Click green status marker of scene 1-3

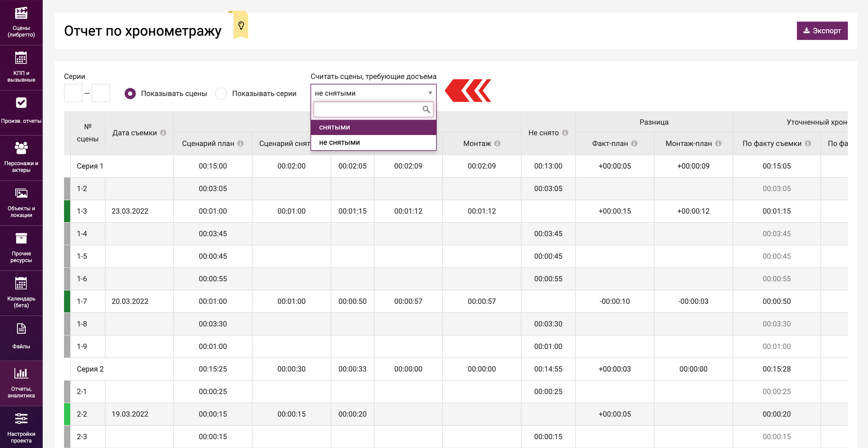67,211
